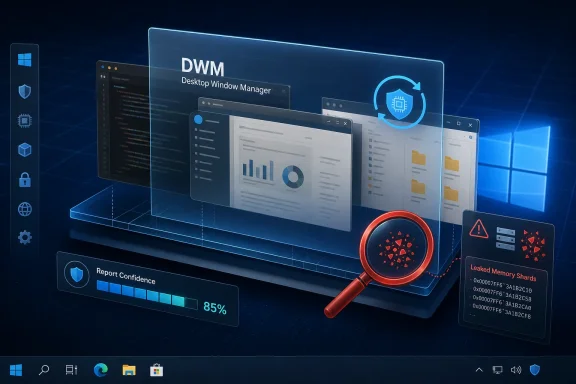
Task: Select memory address ending 3A1B2CF8
Action: 501,311
